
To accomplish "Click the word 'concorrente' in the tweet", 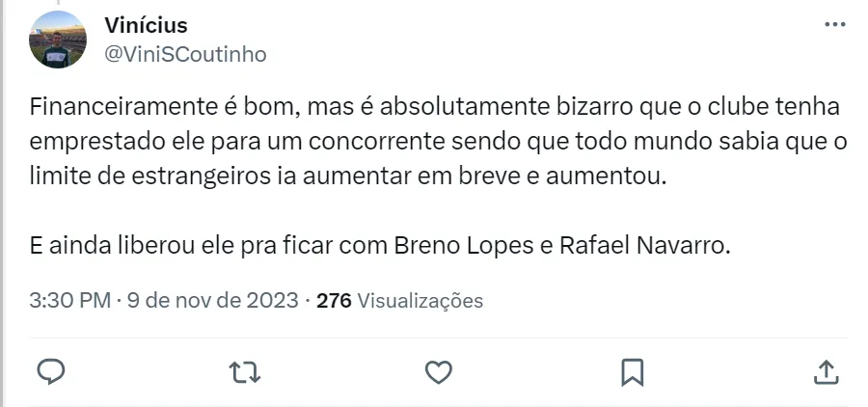I will (395, 142).
